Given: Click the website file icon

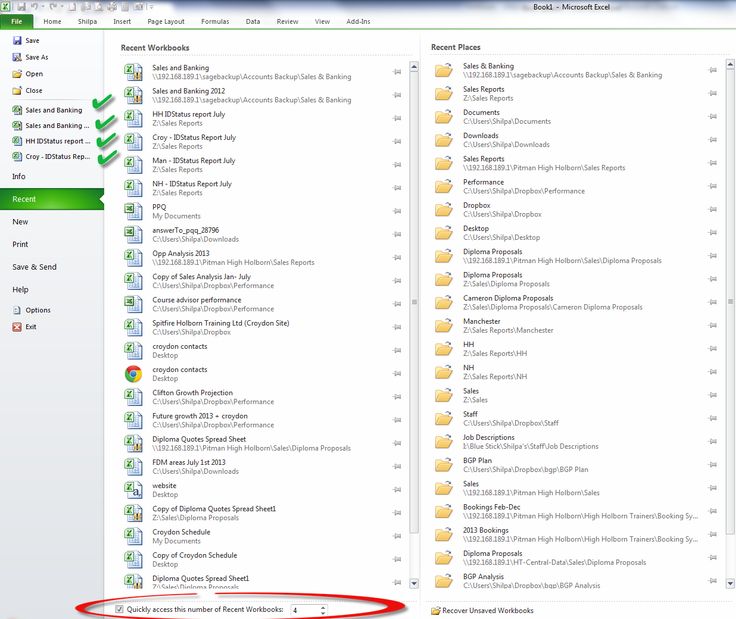Looking at the screenshot, I should (133, 490).
